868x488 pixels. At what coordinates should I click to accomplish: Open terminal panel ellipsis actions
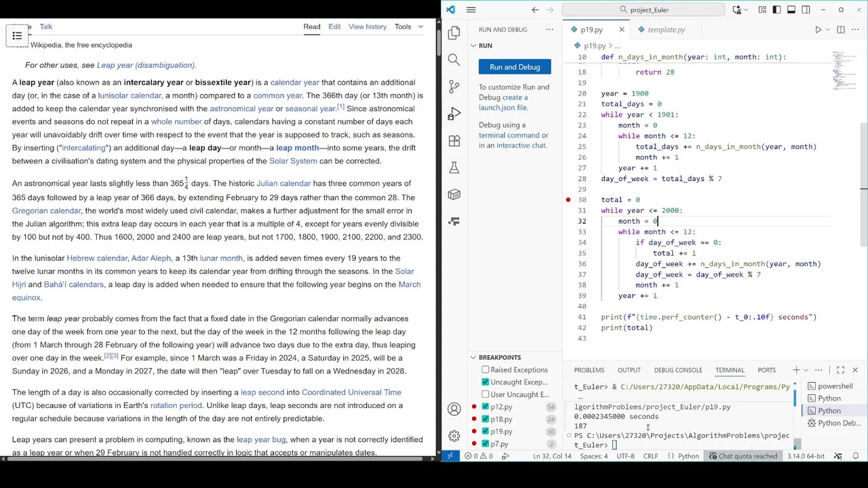click(x=819, y=370)
